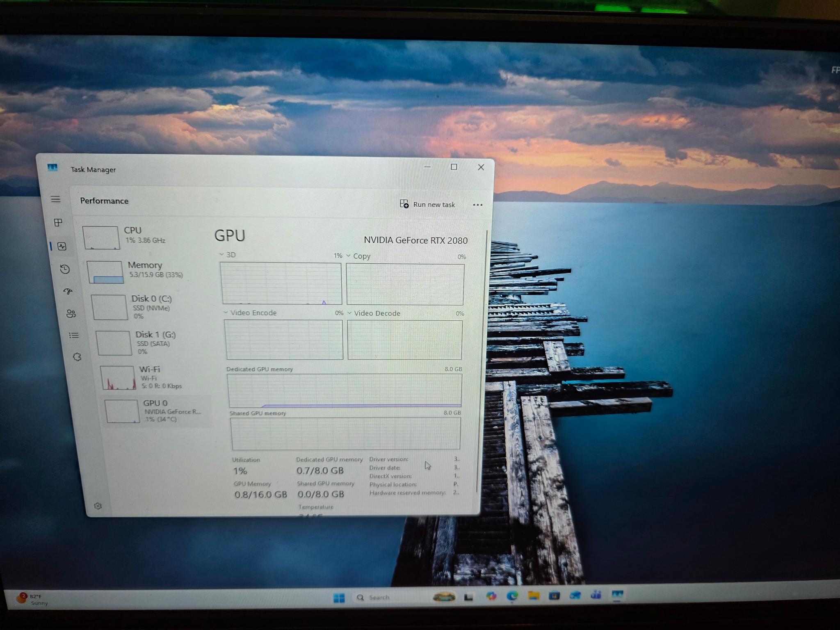840x630 pixels.
Task: Select the Wi-Fi thumbnail graph
Action: tap(118, 378)
